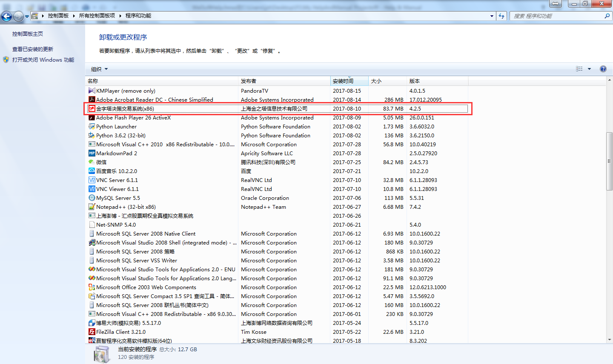Screen dimensions: 613x364
Task: Sort by the 安装时间 column header
Action: (x=349, y=81)
